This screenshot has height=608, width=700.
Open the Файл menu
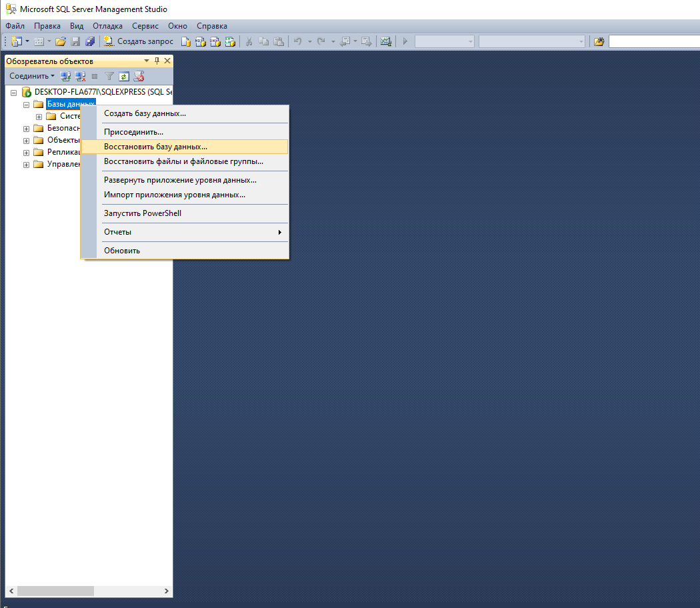15,26
